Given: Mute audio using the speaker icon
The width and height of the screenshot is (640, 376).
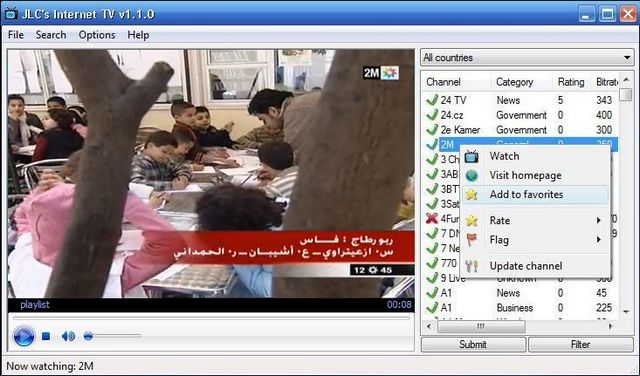Looking at the screenshot, I should (68, 336).
